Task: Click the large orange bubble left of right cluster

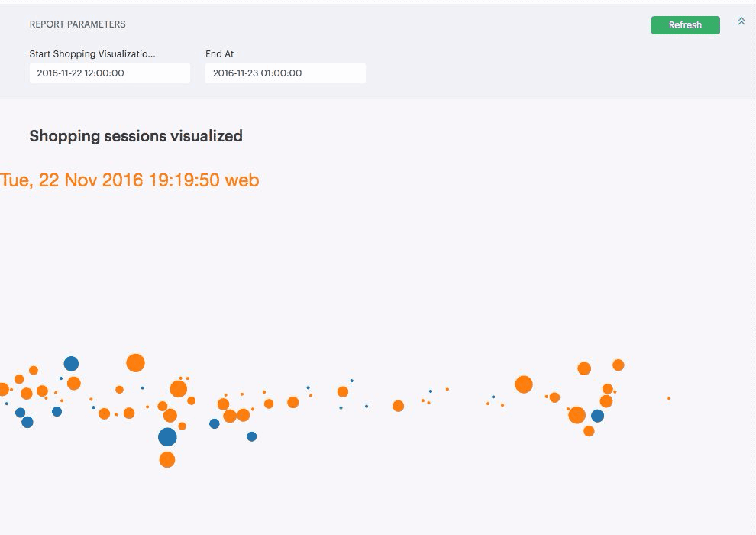Action: (524, 384)
